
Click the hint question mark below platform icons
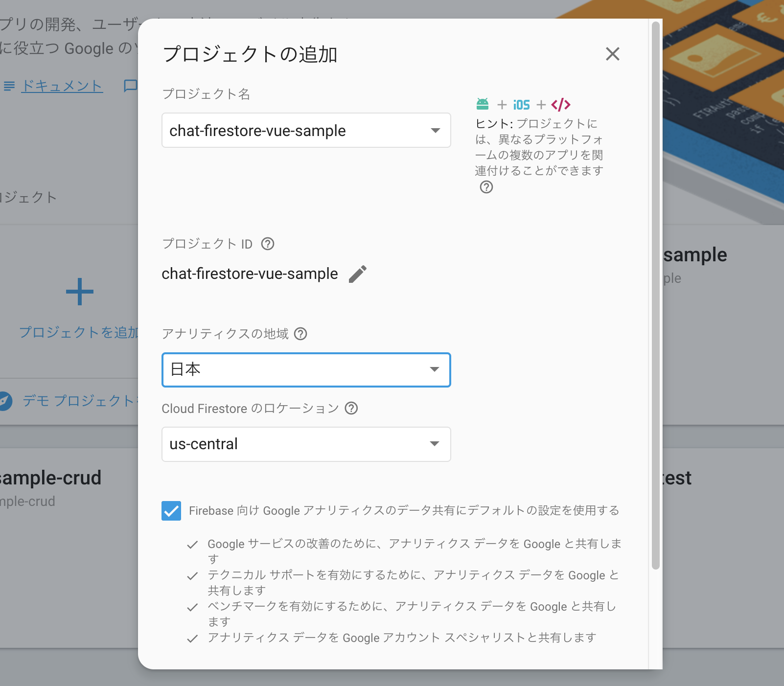point(486,187)
